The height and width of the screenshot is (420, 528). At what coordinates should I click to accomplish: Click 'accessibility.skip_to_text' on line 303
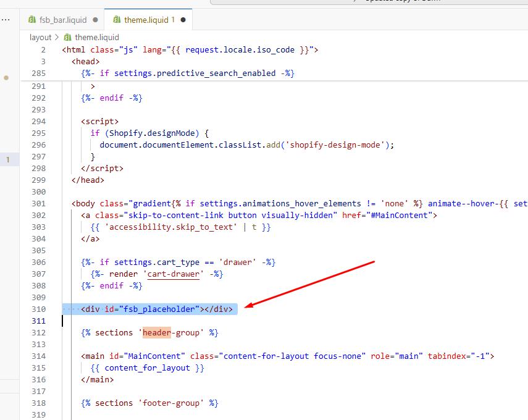point(171,227)
